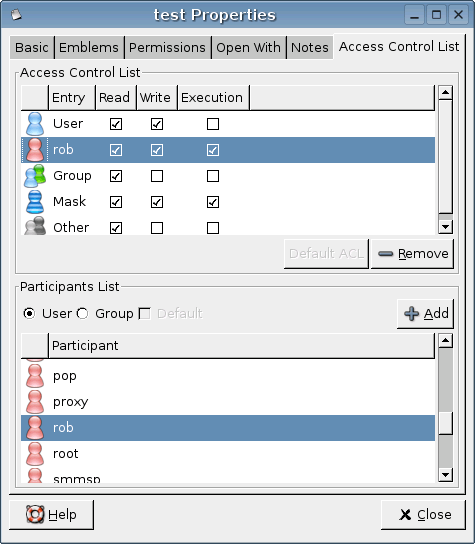
Task: Click the participants list scroll-up arrow
Action: pyautogui.click(x=446, y=341)
